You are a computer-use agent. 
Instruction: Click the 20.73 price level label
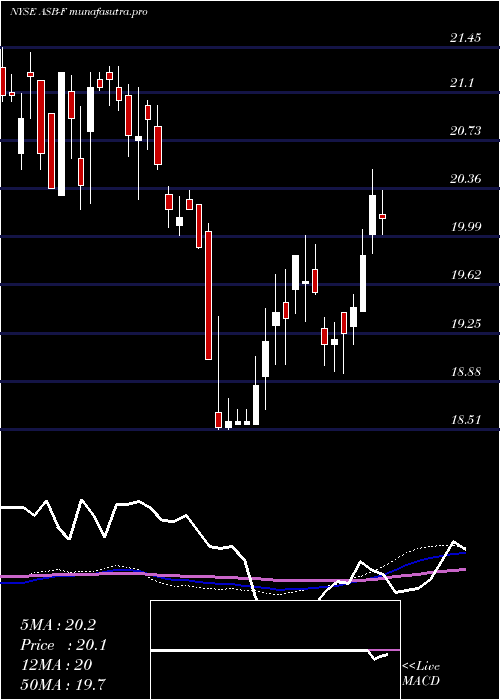(465, 131)
